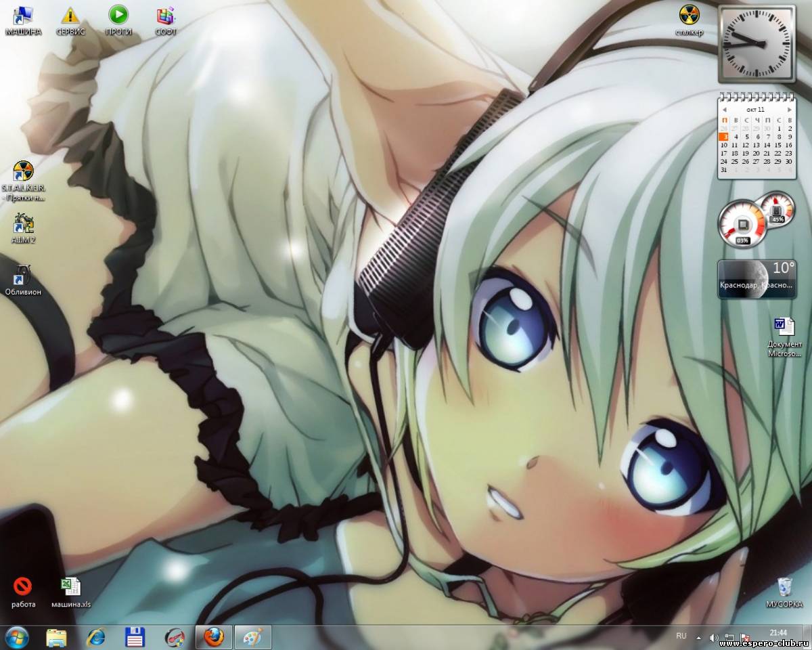
Task: Select date 19 in the calendar gadget
Action: (x=746, y=153)
